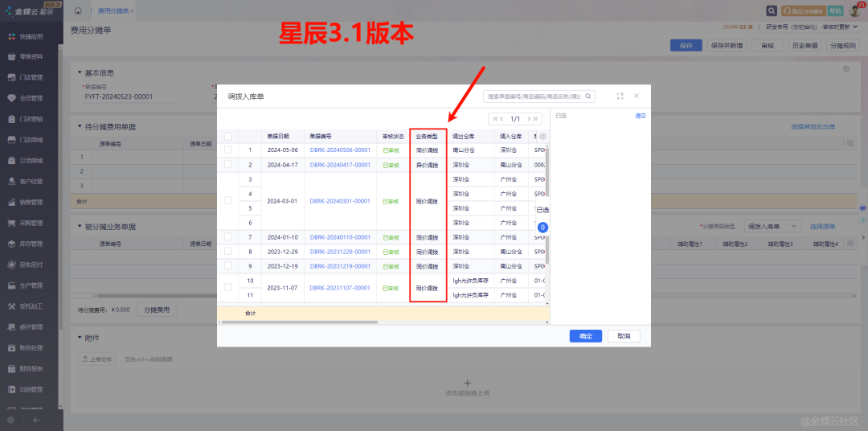Open 采购管理 in the left sidebar

click(31, 223)
